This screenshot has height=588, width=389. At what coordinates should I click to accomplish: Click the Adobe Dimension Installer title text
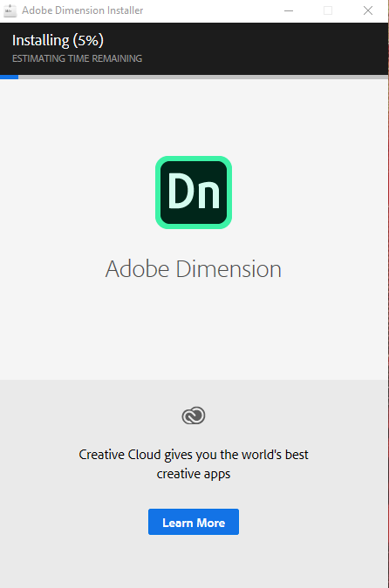click(x=83, y=10)
